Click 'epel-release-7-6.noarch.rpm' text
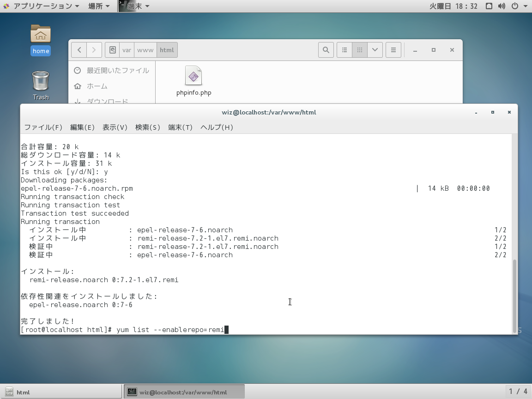 coord(77,188)
